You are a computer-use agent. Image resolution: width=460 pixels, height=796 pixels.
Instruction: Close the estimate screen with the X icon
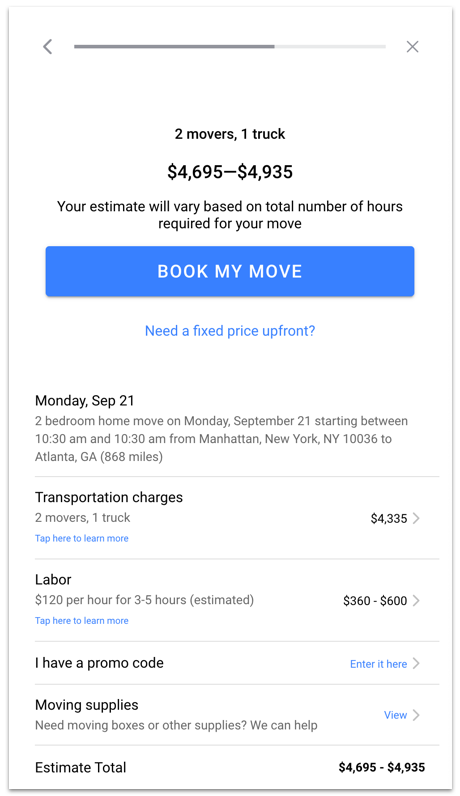412,47
